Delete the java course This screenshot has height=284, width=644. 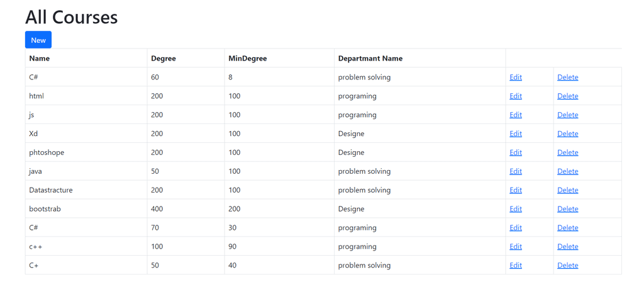pos(568,171)
